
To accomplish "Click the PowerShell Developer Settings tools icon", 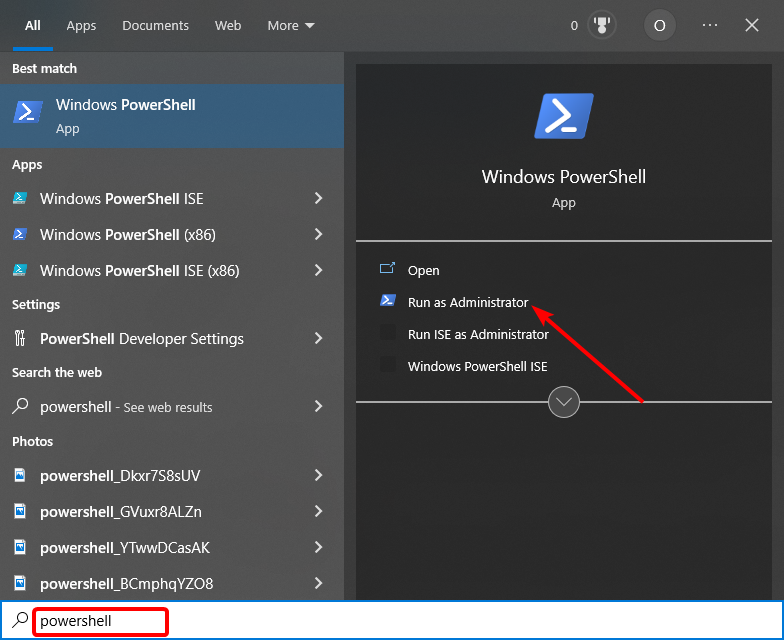I will 20,338.
